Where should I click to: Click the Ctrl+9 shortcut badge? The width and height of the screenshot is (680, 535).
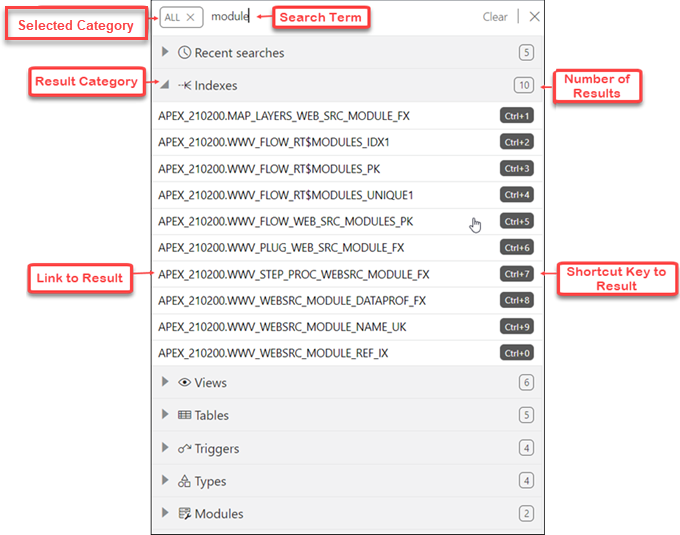pos(517,327)
